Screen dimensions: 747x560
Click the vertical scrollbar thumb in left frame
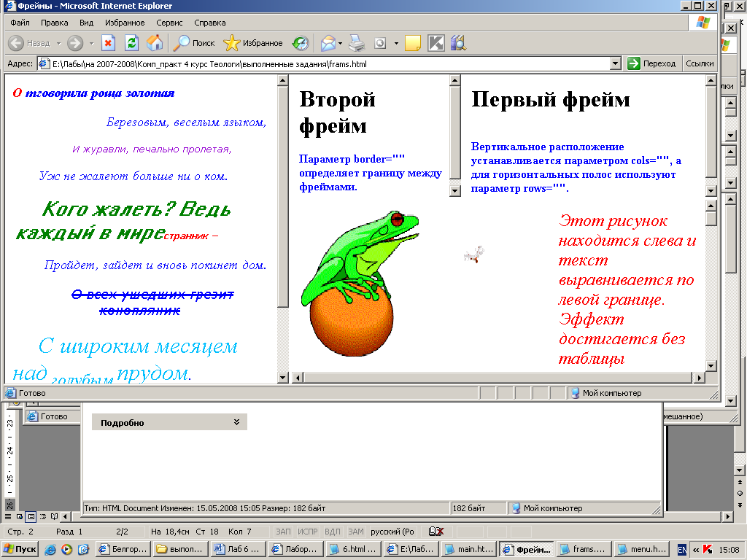point(282,197)
